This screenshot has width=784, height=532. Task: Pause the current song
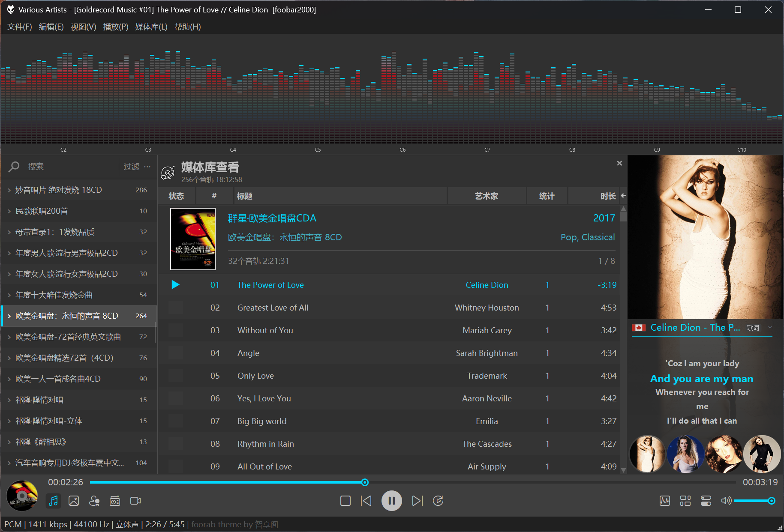[392, 501]
